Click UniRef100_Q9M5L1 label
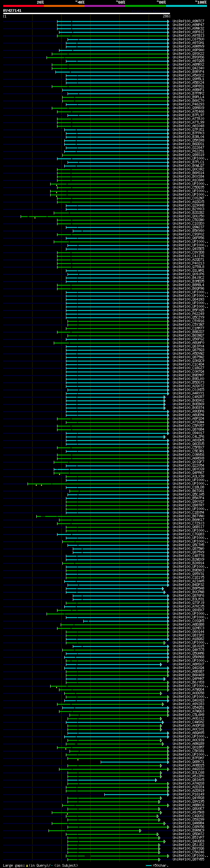210x868 pixels. click(188, 79)
